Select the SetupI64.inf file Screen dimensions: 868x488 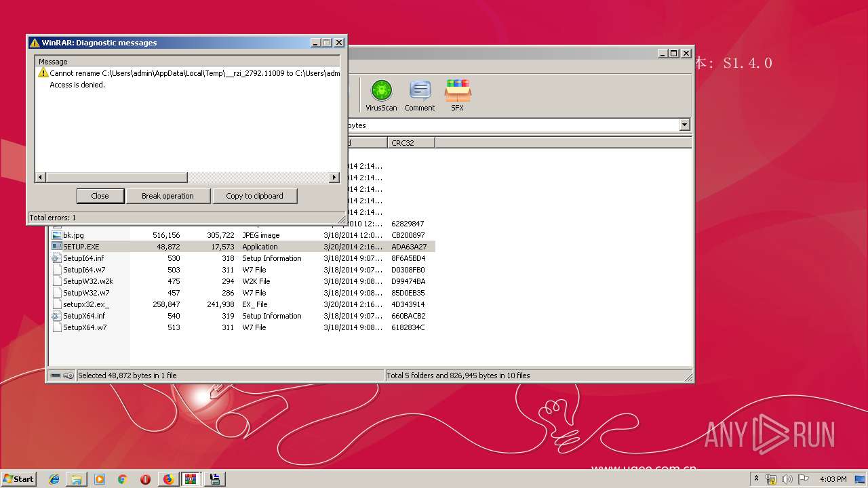pyautogui.click(x=243, y=258)
